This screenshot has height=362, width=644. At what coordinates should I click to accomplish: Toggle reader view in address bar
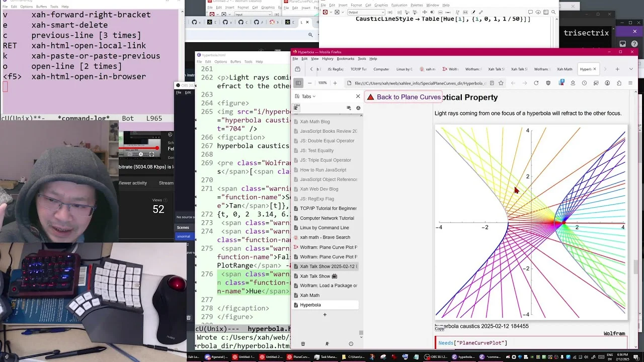click(492, 83)
